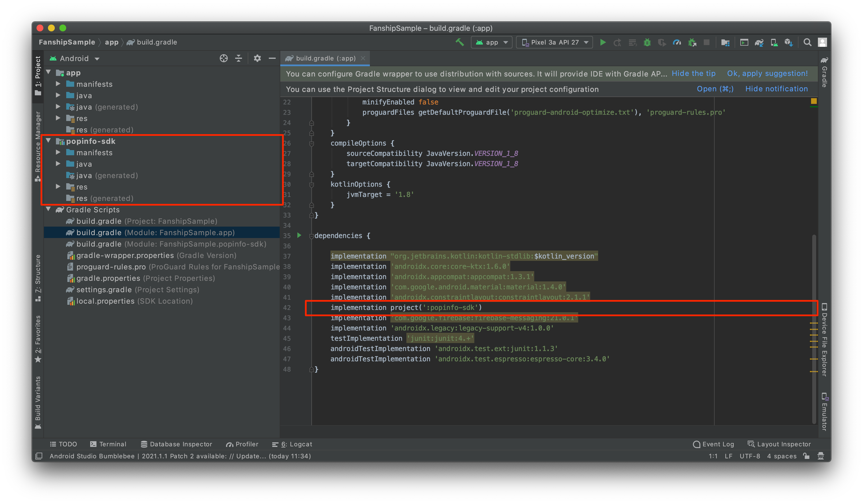Collapse the popinfo-sdk module tree node
Screen dimensions: 863x504
tap(49, 141)
